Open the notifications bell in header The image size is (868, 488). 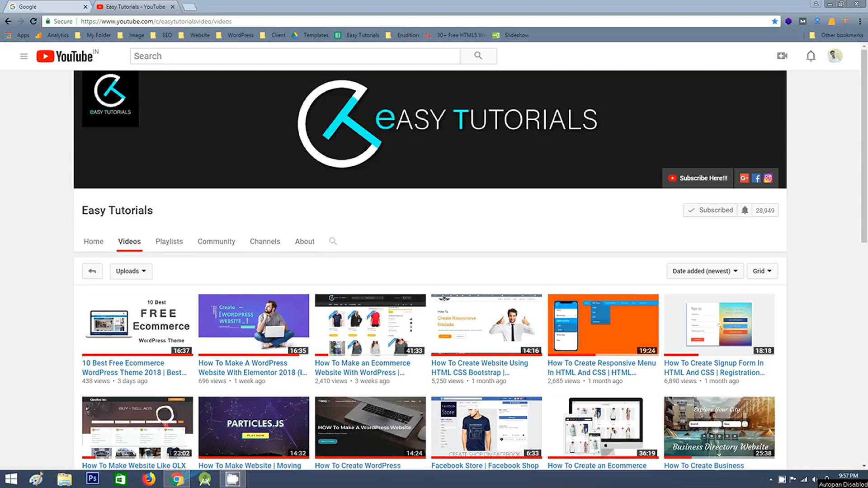pos(811,56)
